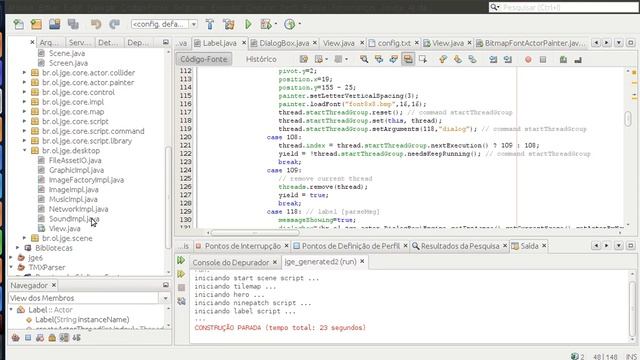Open NetworkImpl.java in the project tree
This screenshot has width=640, height=360.
click(78, 209)
